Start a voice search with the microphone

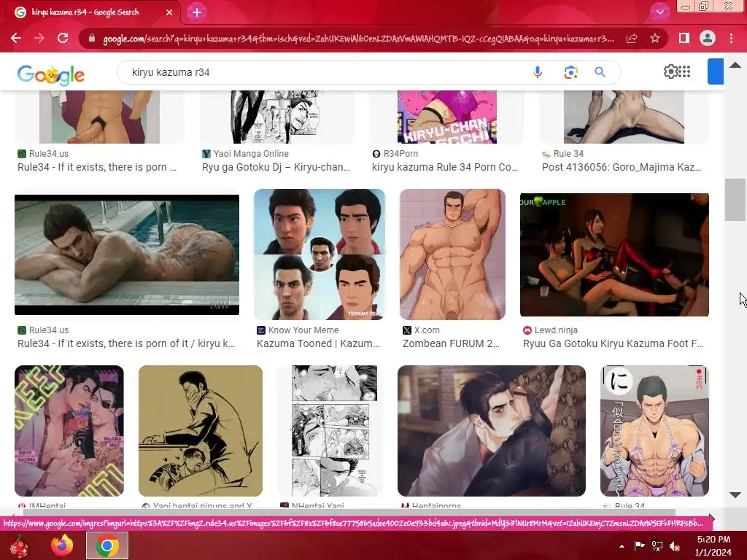[x=538, y=72]
